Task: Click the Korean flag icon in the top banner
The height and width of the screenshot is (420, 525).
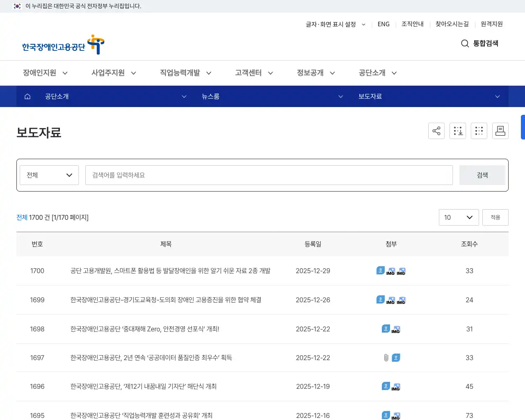Action: [x=16, y=6]
